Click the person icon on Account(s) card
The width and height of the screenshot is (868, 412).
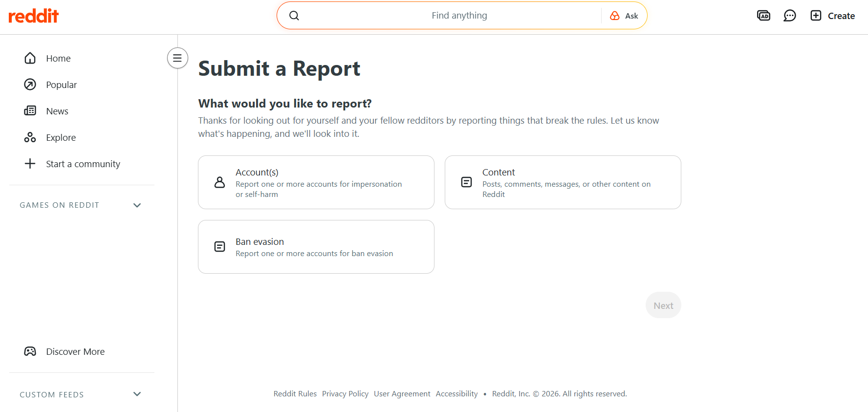220,182
